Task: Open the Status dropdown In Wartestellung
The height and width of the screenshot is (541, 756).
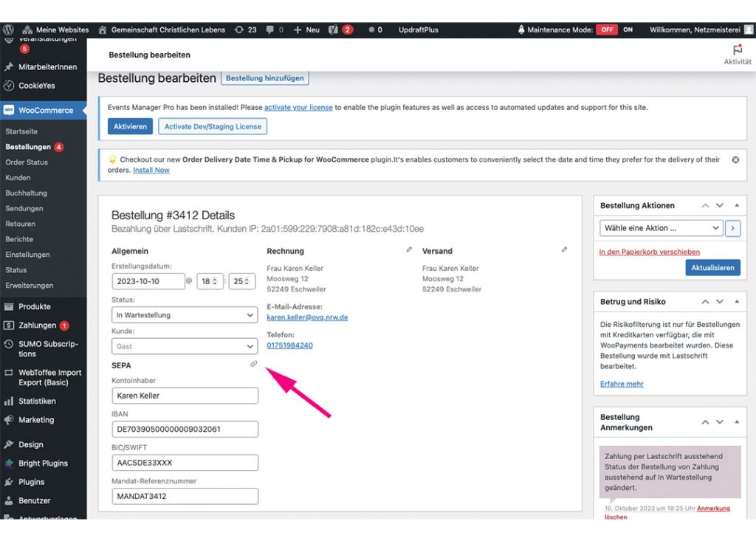Action: tap(185, 315)
